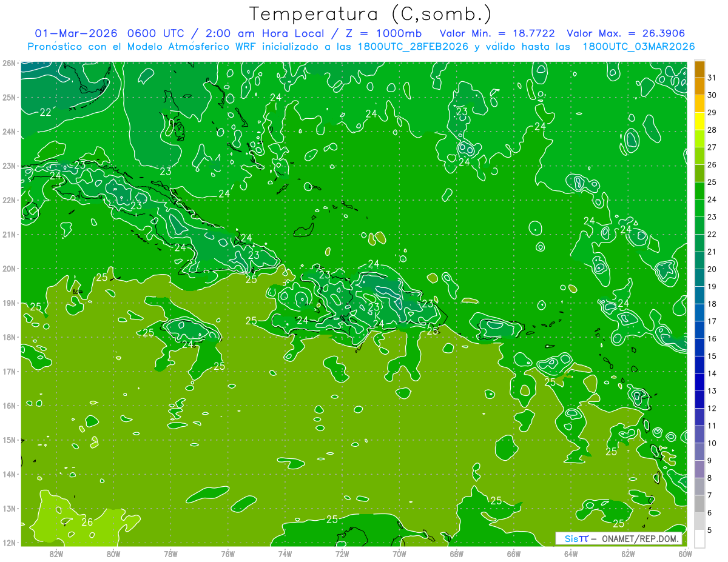Pick the teal legend swatch between 19 and 20
728x562 pixels.
pyautogui.click(x=699, y=278)
